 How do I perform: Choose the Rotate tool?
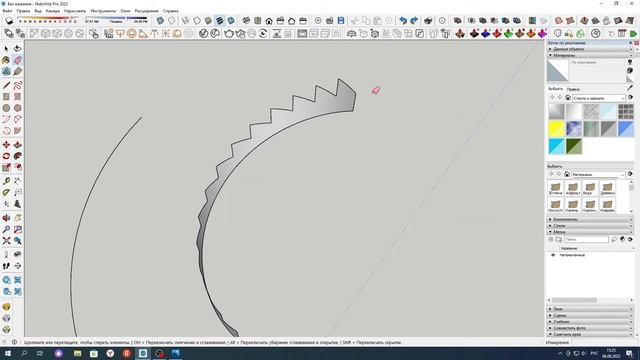(x=6, y=156)
